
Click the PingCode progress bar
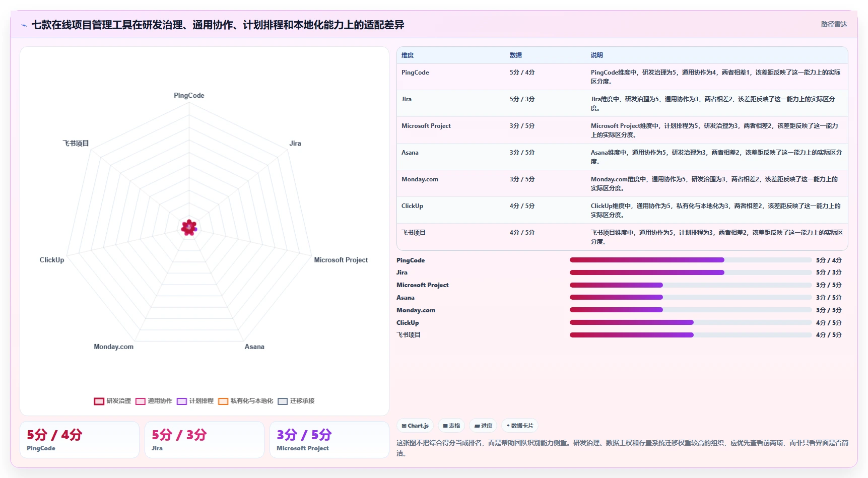[x=691, y=260]
